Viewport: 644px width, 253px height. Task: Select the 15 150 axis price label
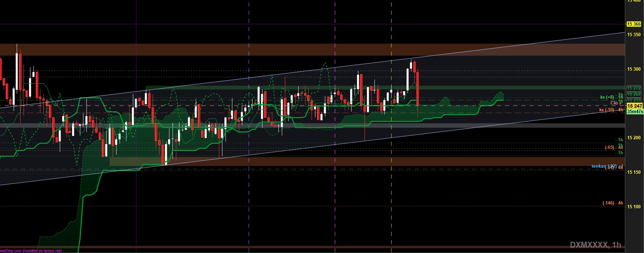click(x=634, y=172)
